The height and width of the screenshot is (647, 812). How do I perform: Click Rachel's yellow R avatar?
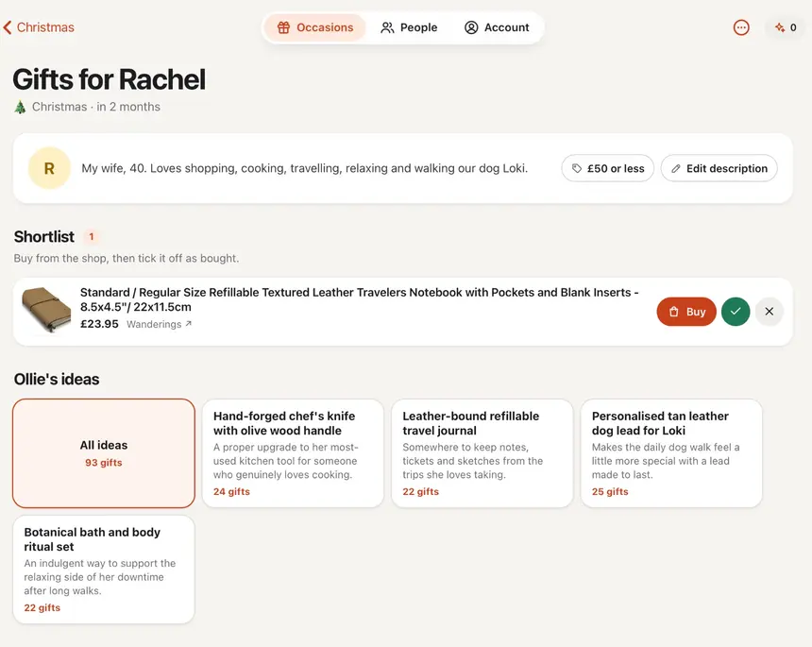click(49, 168)
